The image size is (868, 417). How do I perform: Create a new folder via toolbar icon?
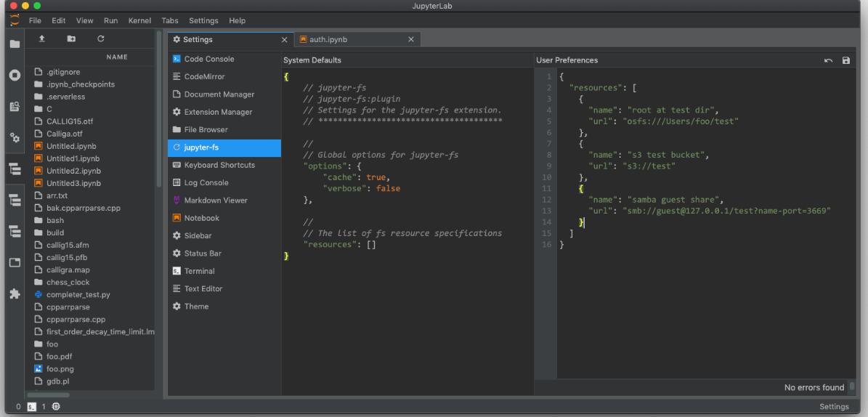(x=71, y=39)
